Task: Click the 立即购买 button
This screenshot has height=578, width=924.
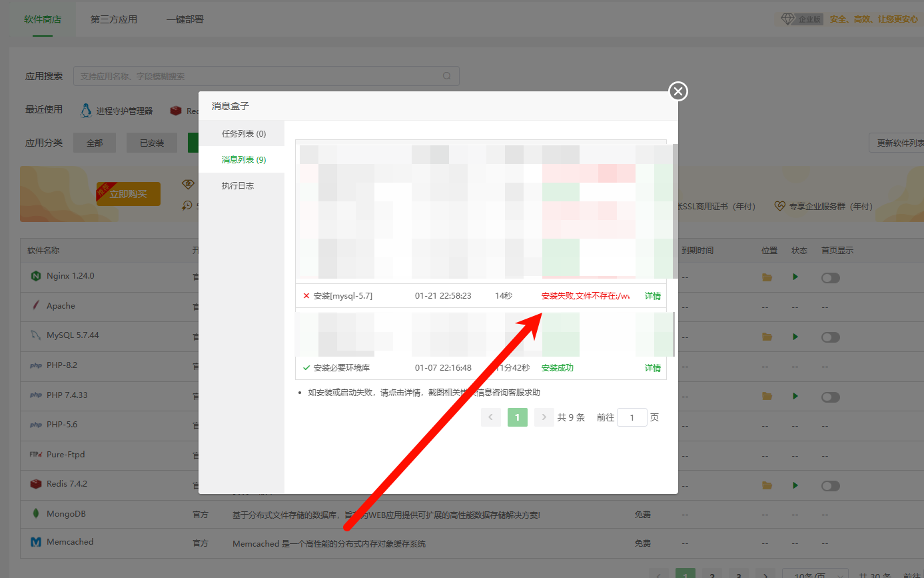Action: [129, 194]
